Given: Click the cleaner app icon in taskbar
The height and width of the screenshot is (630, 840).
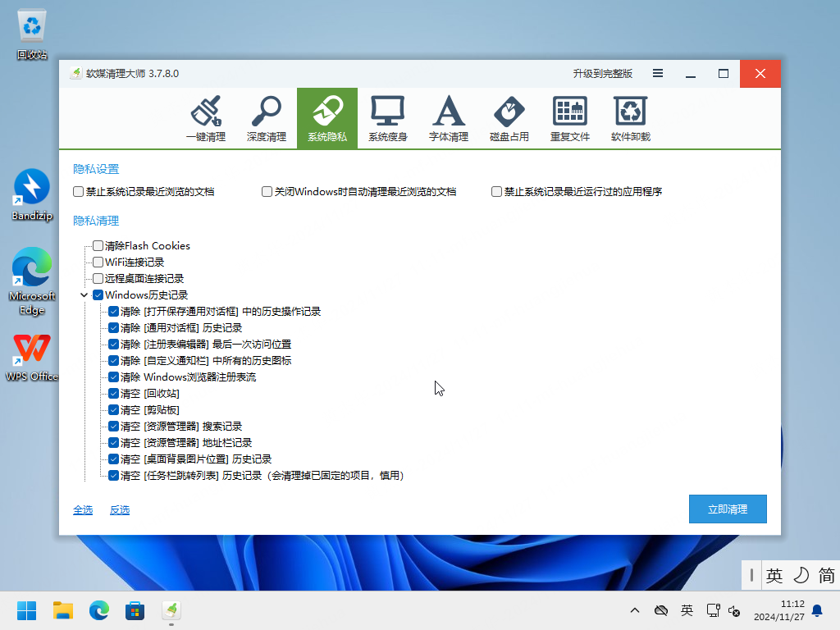Looking at the screenshot, I should [171, 610].
